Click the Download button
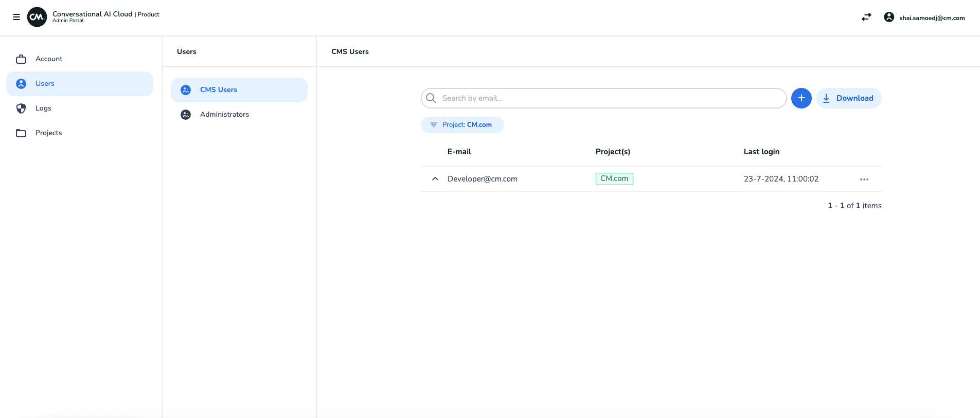This screenshot has width=980, height=418. coord(848,98)
